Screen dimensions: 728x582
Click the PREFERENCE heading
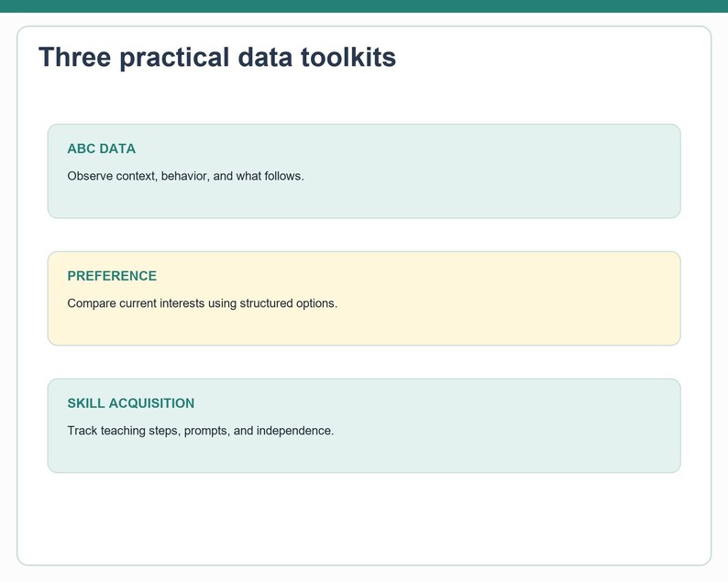tap(112, 276)
